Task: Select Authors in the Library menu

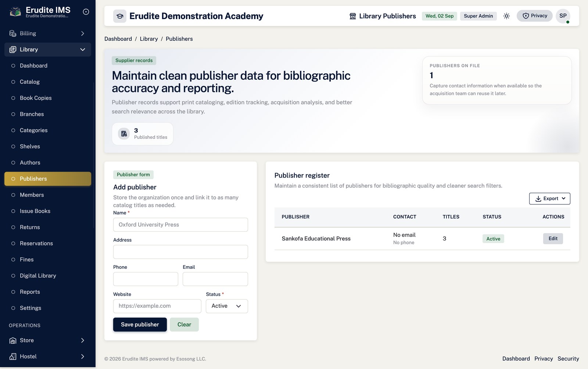Action: pyautogui.click(x=48, y=163)
